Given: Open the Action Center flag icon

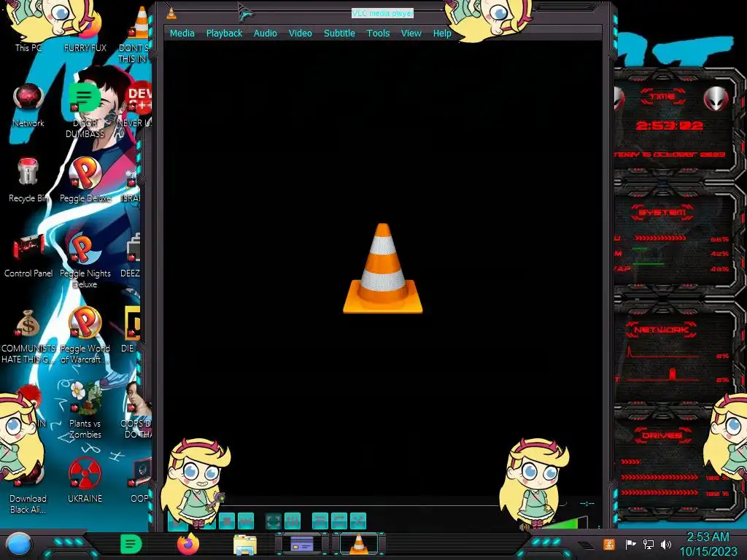Looking at the screenshot, I should [x=630, y=544].
